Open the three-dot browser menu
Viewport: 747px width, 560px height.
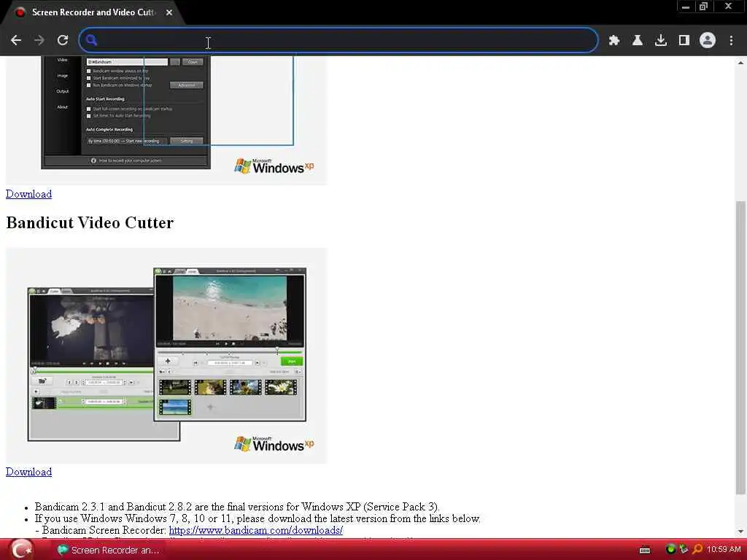tap(731, 41)
